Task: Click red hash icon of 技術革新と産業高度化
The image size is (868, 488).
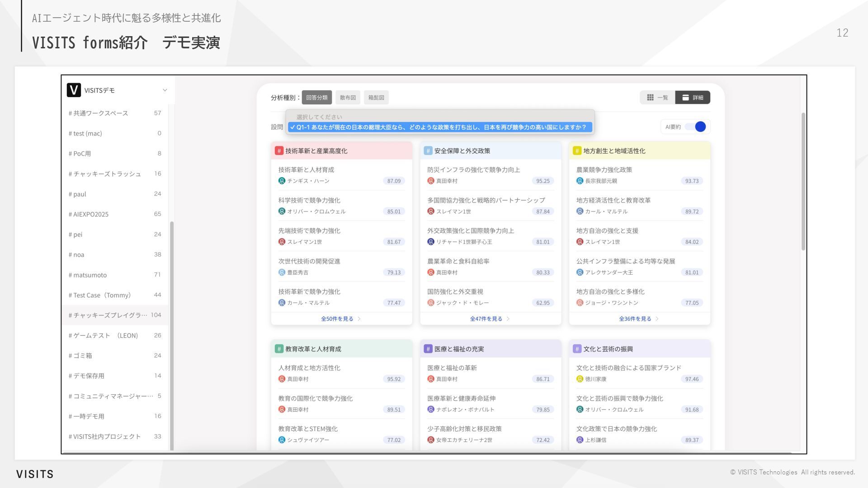Action: [279, 151]
